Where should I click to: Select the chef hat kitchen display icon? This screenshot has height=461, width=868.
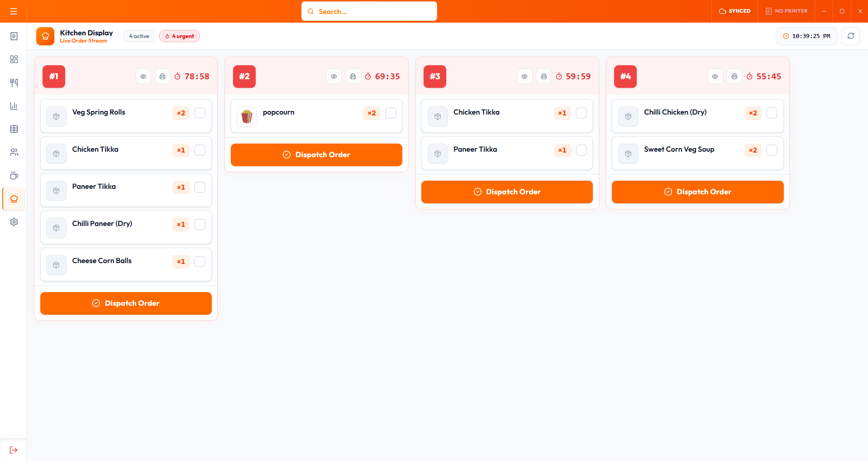[14, 199]
